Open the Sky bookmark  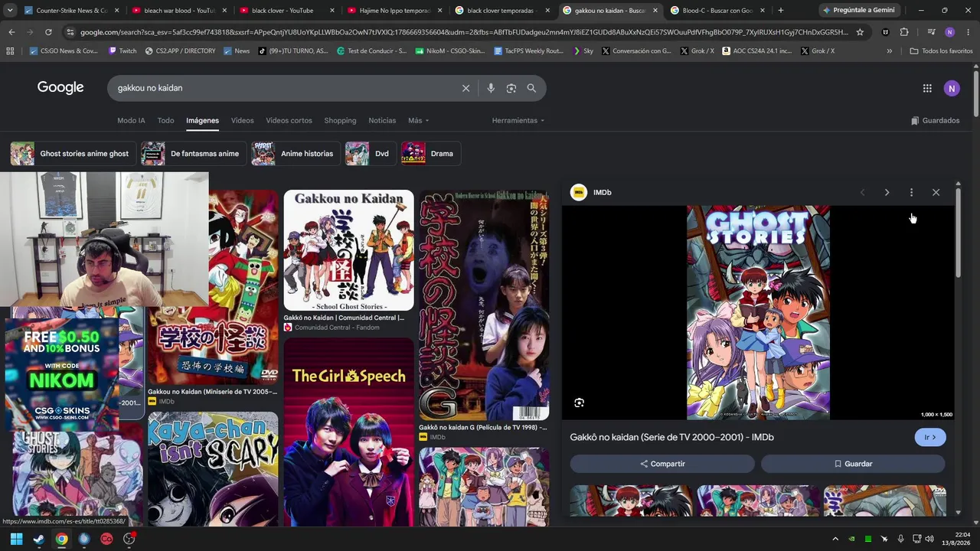[582, 51]
